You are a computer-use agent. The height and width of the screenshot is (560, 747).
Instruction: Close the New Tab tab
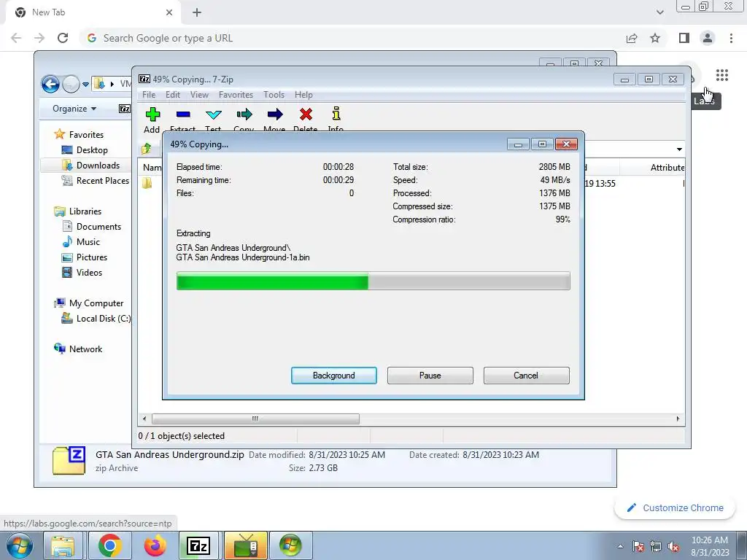169,12
